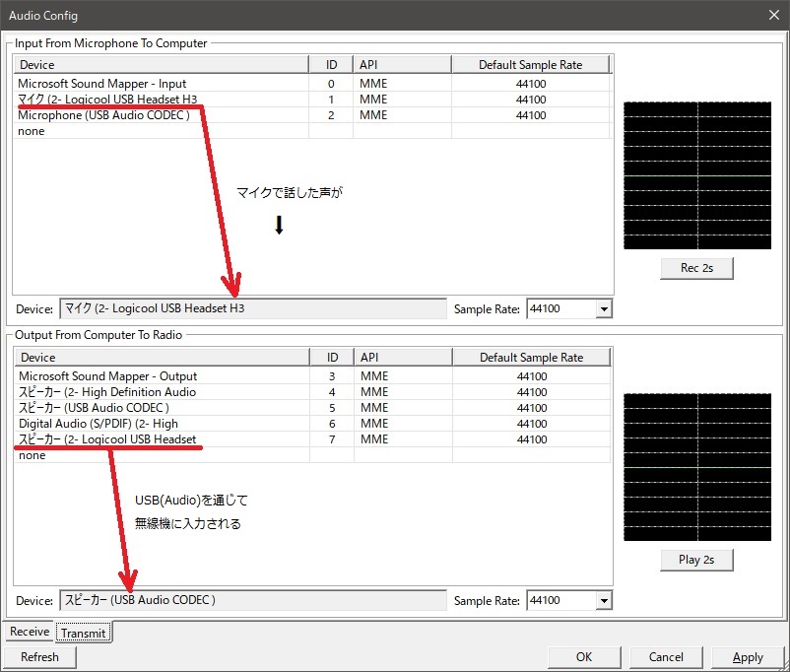Screen dimensions: 790x672
Task: Click the Refresh button
Action: click(x=39, y=657)
